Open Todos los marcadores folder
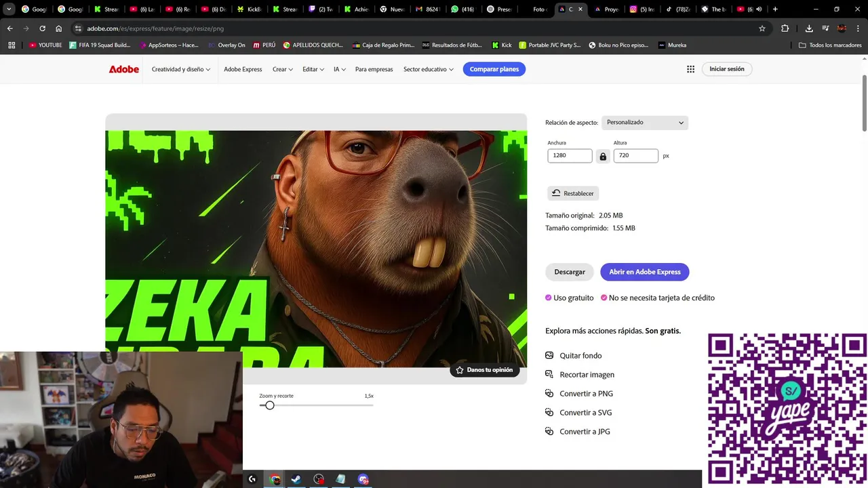 [x=831, y=45]
